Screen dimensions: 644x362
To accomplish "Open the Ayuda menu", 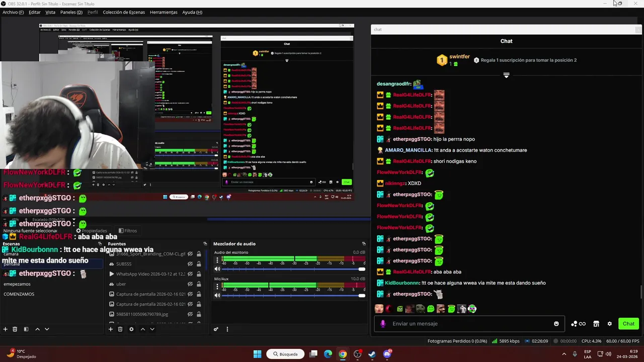I will pos(192,12).
